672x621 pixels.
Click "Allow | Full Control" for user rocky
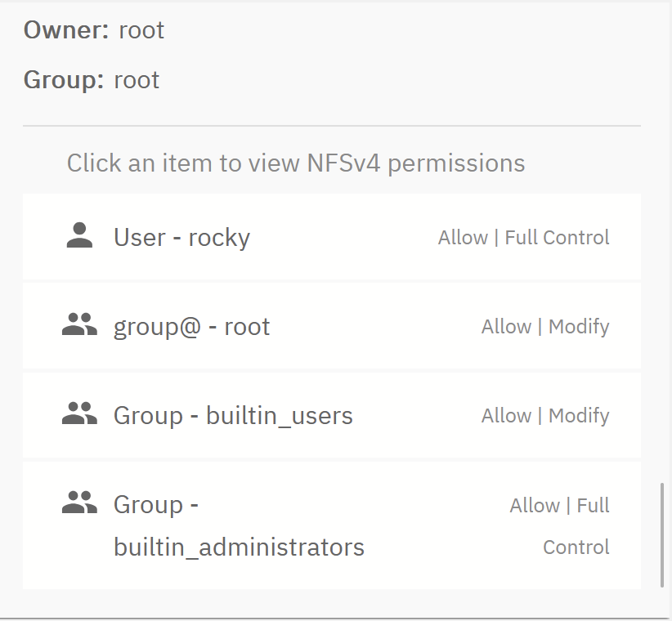click(x=523, y=238)
